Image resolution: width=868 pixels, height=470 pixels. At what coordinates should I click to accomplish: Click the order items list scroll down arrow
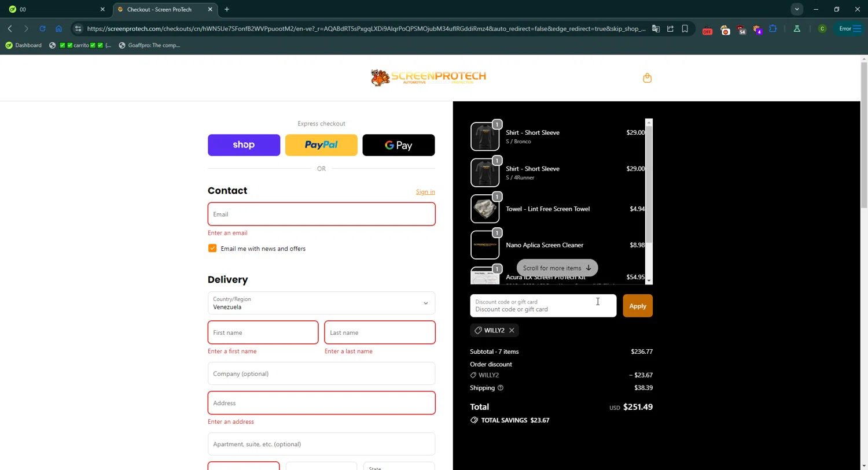tap(649, 280)
